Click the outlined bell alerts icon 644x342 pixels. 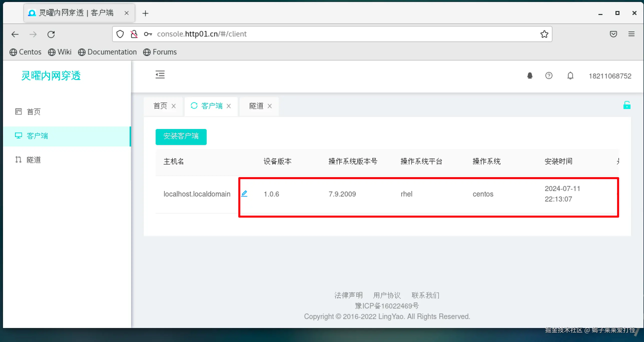570,76
